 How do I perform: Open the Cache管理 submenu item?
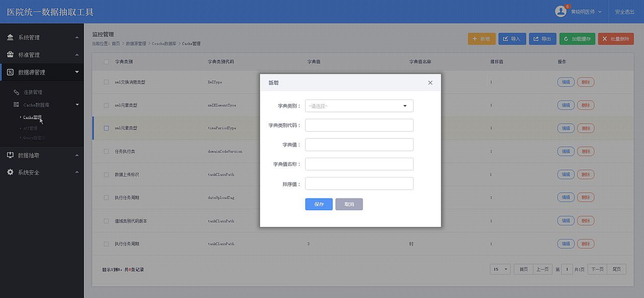click(32, 117)
